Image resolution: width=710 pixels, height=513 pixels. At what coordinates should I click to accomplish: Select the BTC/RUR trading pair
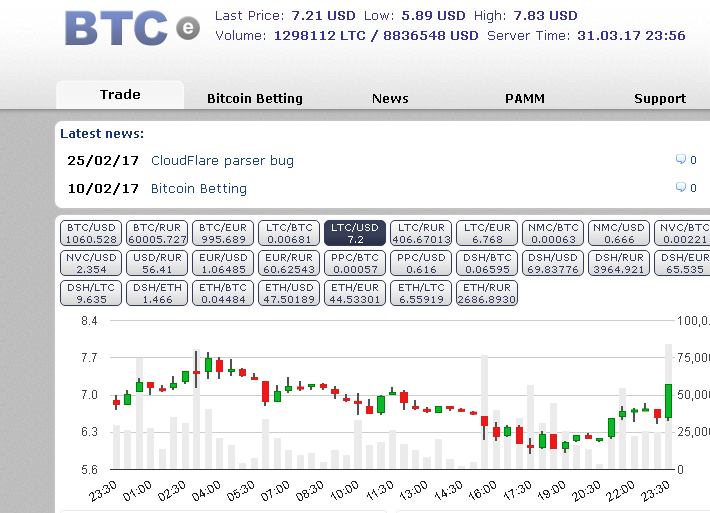coord(157,233)
